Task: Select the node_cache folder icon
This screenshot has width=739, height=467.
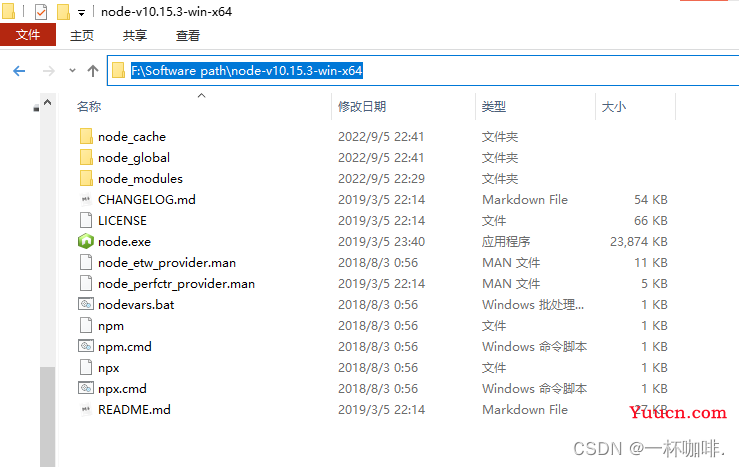Action: click(x=86, y=136)
